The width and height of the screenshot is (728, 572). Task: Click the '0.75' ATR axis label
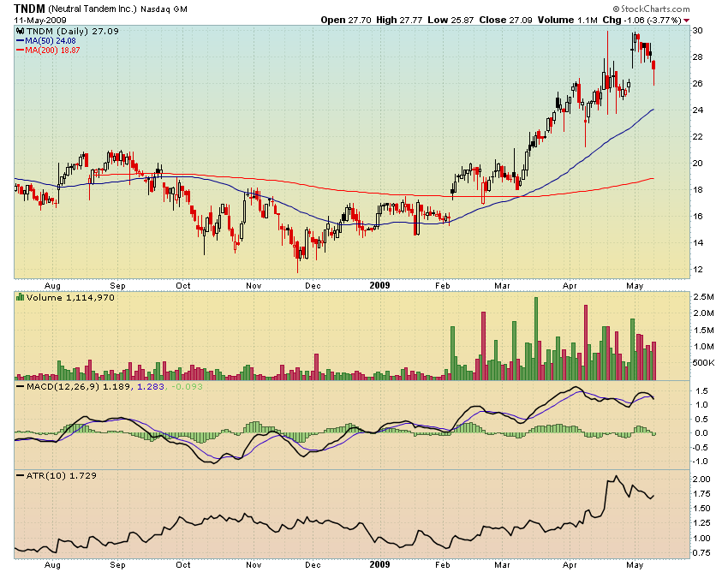click(702, 553)
